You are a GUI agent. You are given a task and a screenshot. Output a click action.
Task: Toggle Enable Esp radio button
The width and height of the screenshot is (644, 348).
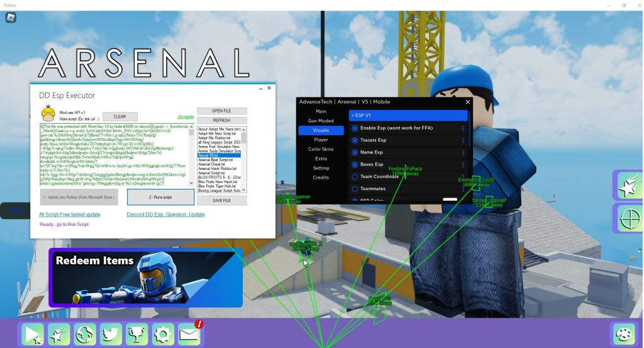[355, 128]
